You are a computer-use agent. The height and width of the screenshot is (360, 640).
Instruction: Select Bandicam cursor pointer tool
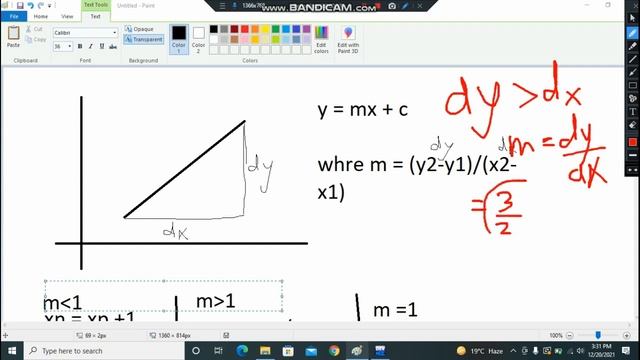633,18
